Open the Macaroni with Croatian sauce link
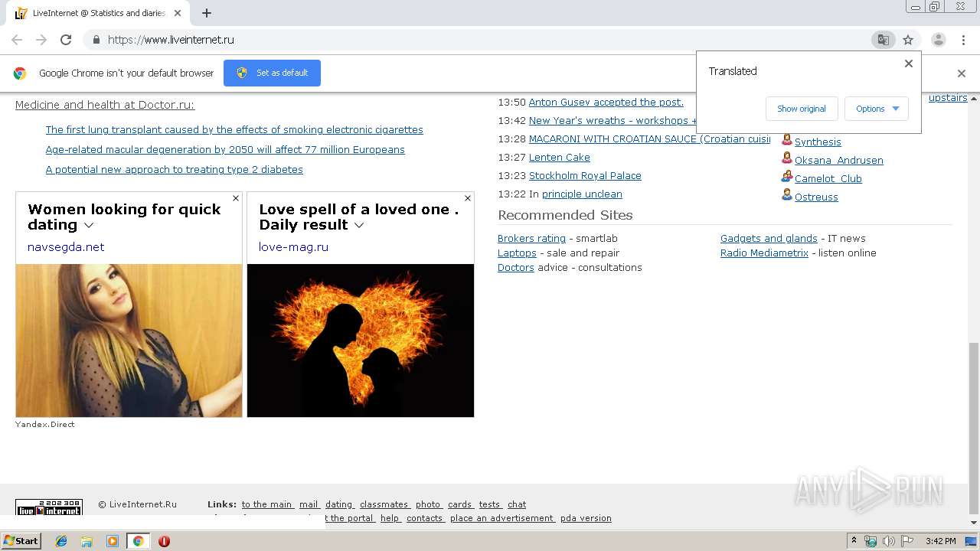 point(649,139)
